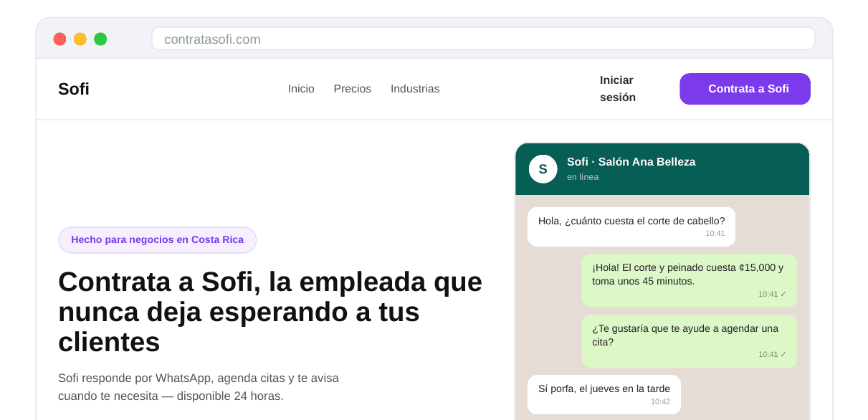Click the chat title Sofi · Salón Ana Belleza
The image size is (868, 420).
tap(631, 162)
